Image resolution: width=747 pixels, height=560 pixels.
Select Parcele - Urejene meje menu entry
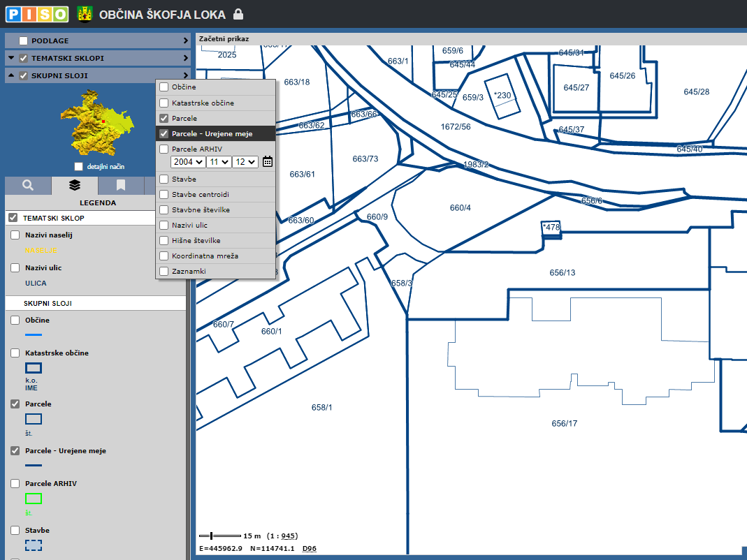pyautogui.click(x=212, y=134)
